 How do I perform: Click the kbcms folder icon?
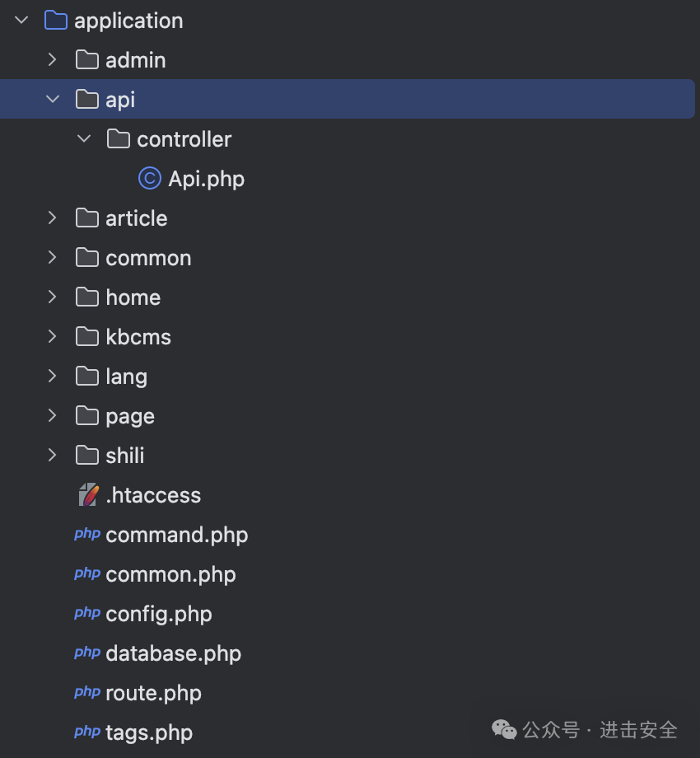click(87, 337)
